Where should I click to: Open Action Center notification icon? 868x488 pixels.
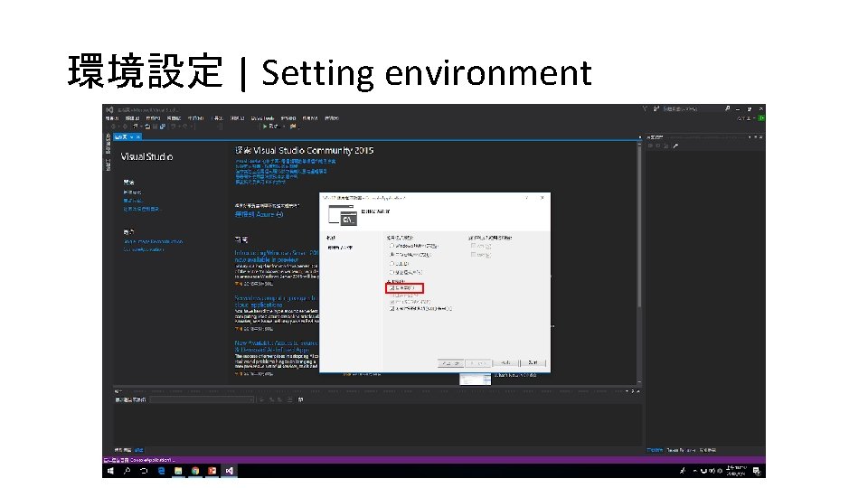pos(757,471)
